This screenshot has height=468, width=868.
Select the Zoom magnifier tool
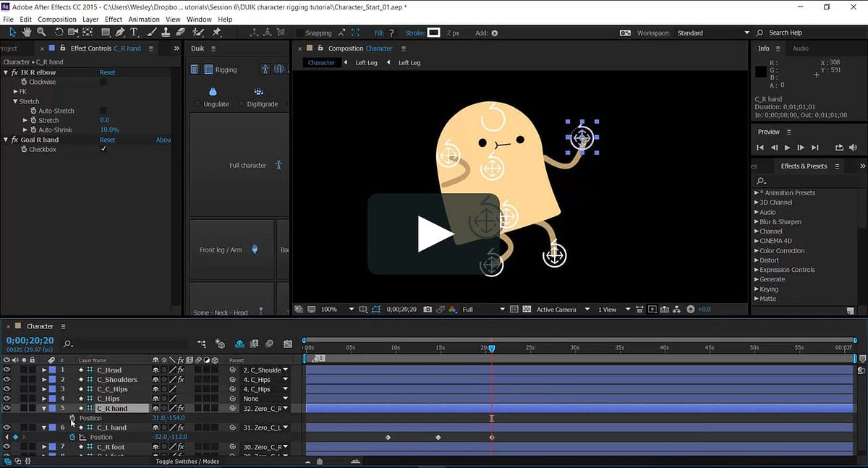[x=41, y=33]
